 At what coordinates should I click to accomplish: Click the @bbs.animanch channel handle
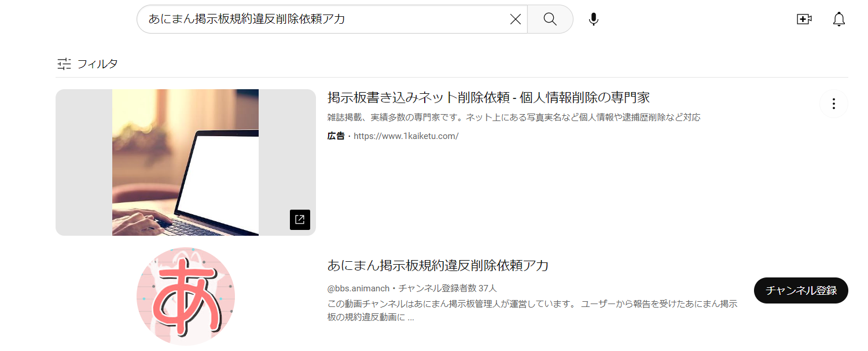pos(358,288)
